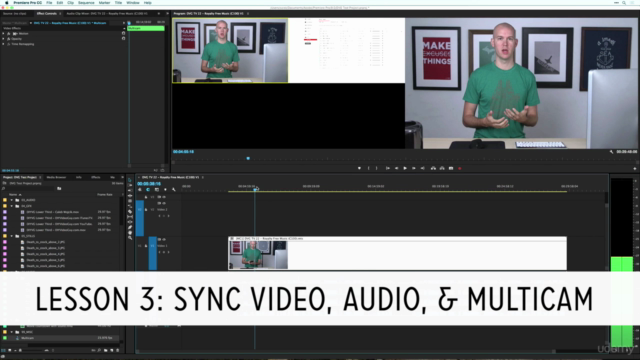
Task: Click Mark Out button in Program monitor
Action: point(376,168)
